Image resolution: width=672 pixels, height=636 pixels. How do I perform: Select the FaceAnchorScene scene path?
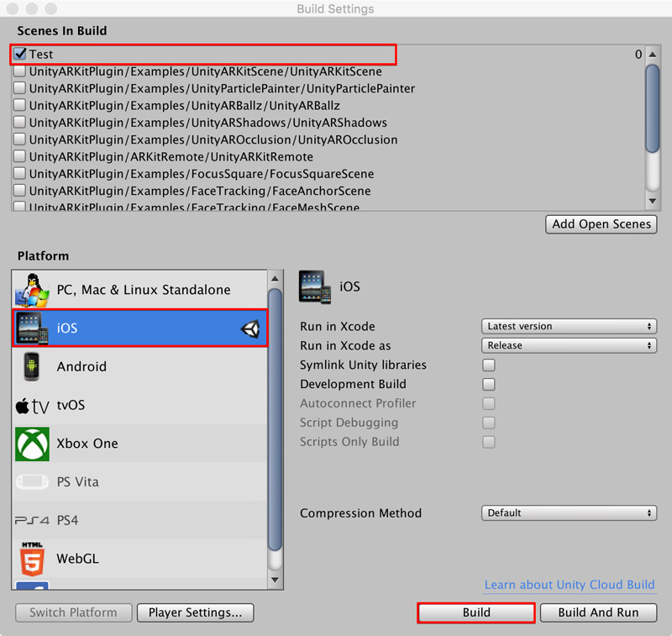[200, 191]
